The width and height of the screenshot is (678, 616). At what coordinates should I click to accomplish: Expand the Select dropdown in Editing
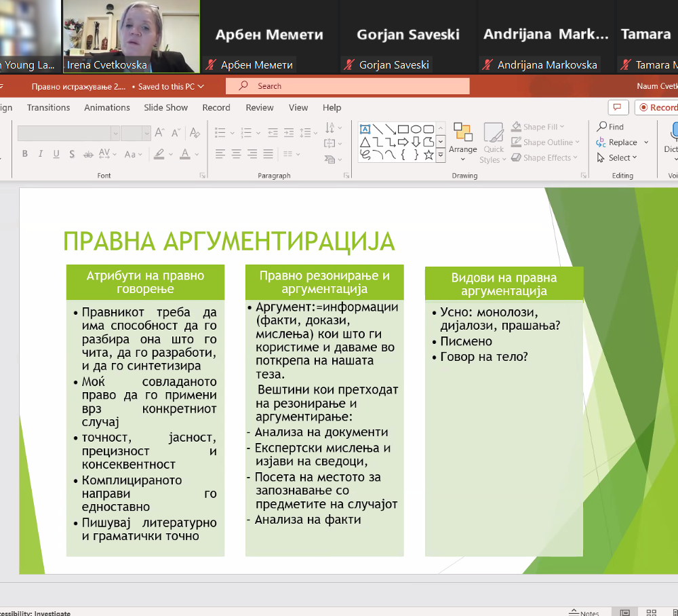[618, 158]
